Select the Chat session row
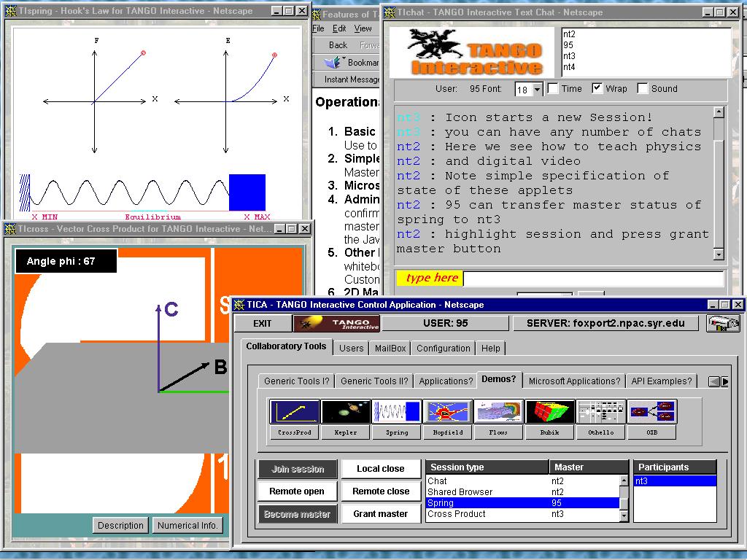 pyautogui.click(x=522, y=481)
